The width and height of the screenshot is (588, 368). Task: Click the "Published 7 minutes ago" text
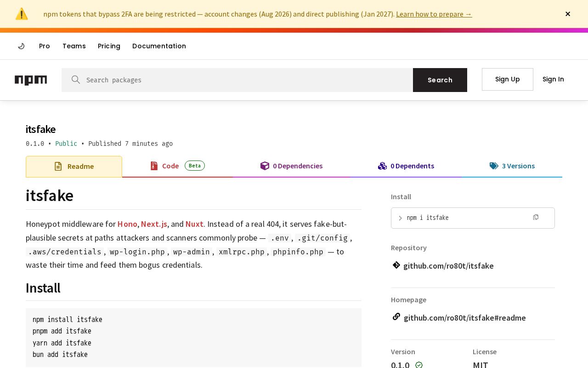130,144
